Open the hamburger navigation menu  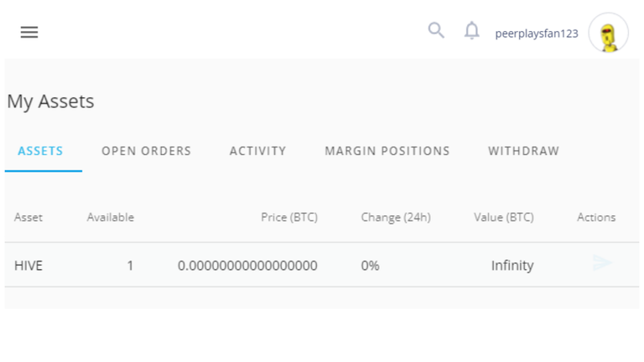point(29,32)
